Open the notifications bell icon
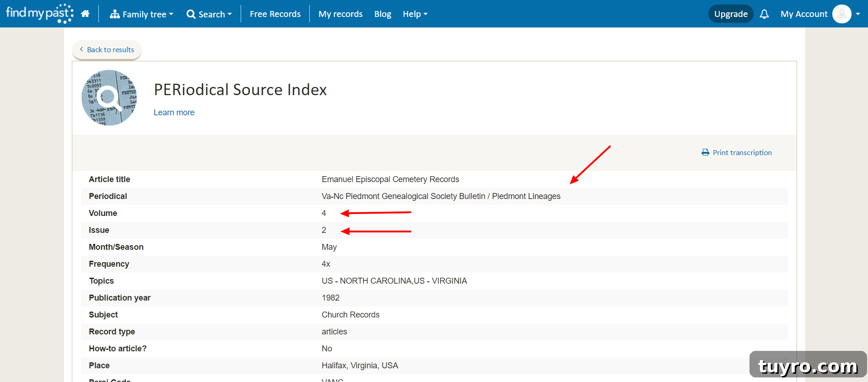868x382 pixels. point(764,14)
